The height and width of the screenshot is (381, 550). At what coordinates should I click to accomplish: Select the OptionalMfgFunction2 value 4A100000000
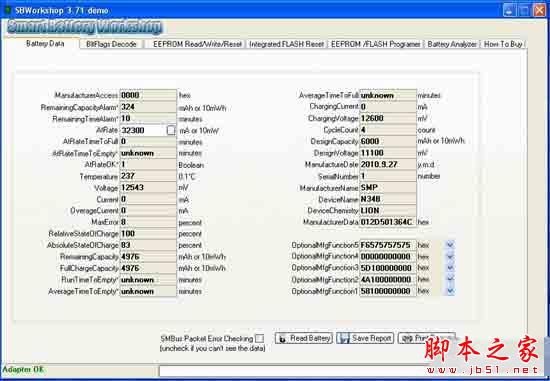click(x=386, y=280)
